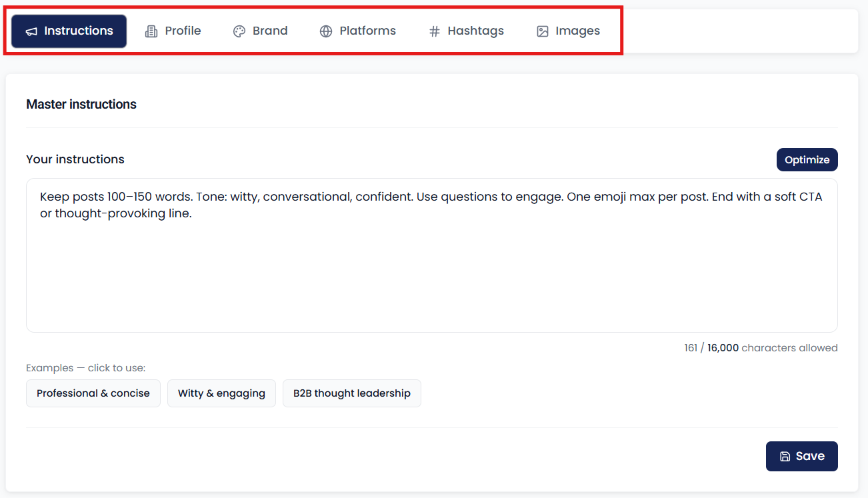This screenshot has height=498, width=868.
Task: Open the Instructions tab
Action: pos(69,31)
